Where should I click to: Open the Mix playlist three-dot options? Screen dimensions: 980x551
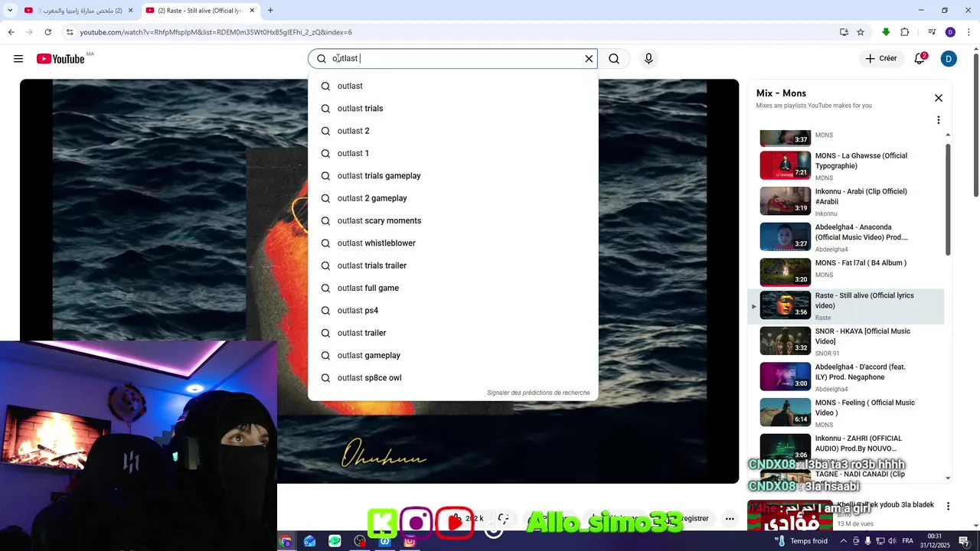coord(939,120)
